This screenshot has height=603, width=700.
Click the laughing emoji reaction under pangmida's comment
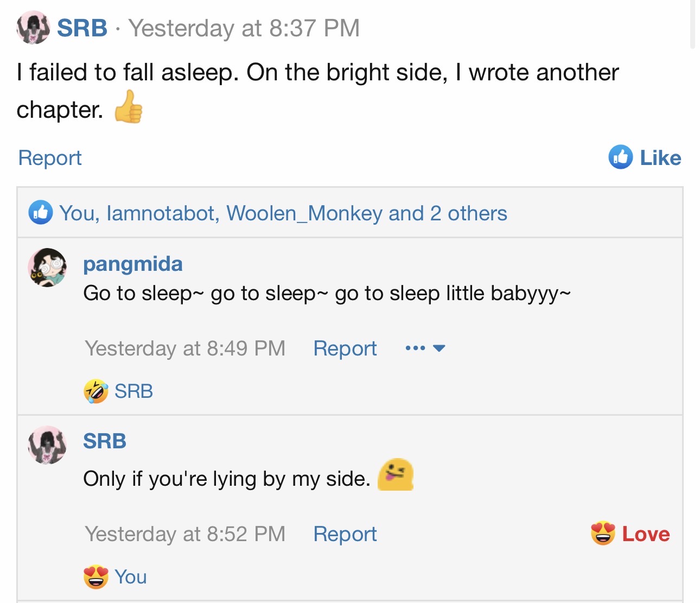click(96, 391)
